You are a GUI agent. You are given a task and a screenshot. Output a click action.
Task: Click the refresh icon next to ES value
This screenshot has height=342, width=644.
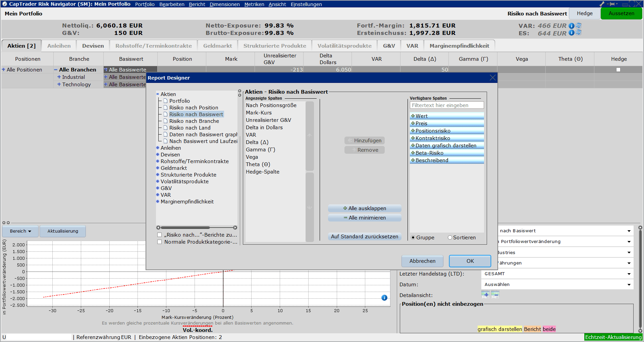[579, 33]
